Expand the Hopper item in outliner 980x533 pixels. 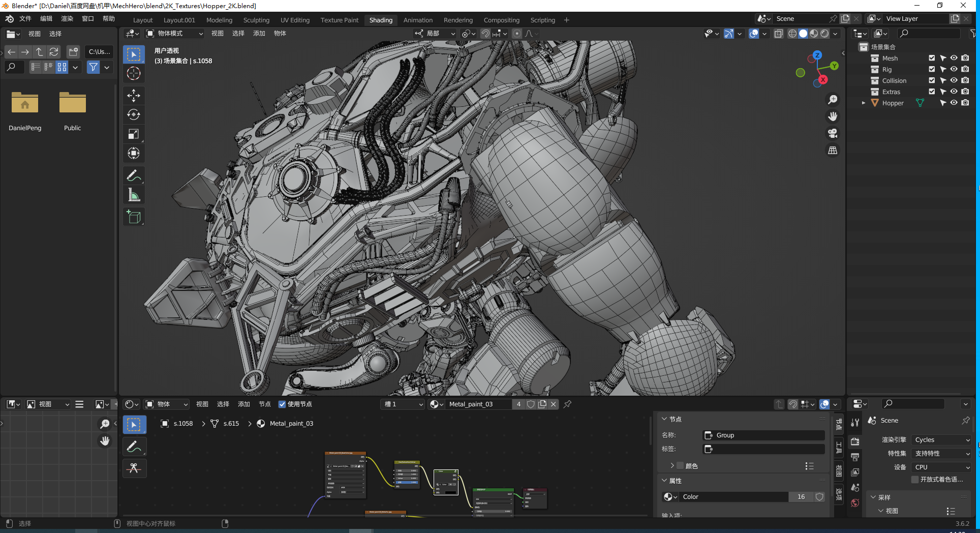click(863, 103)
